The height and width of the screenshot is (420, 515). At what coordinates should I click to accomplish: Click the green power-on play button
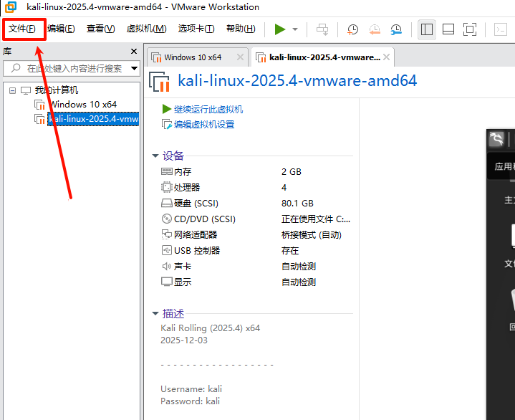(280, 29)
